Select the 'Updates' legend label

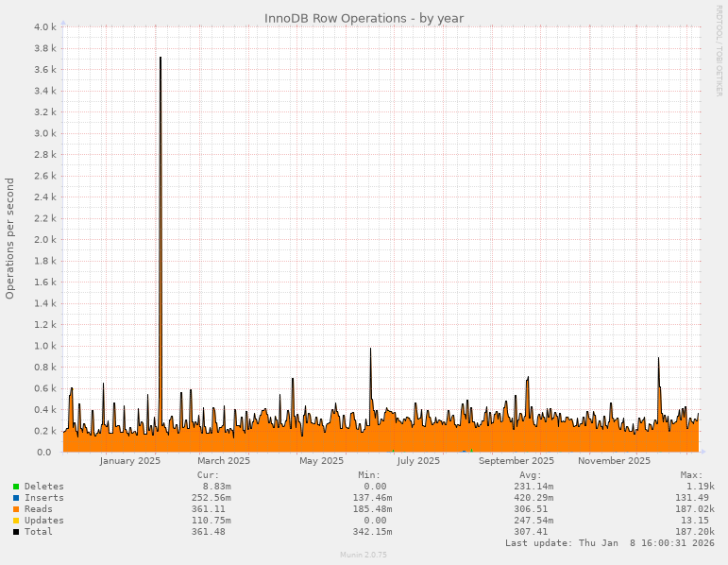(x=44, y=521)
